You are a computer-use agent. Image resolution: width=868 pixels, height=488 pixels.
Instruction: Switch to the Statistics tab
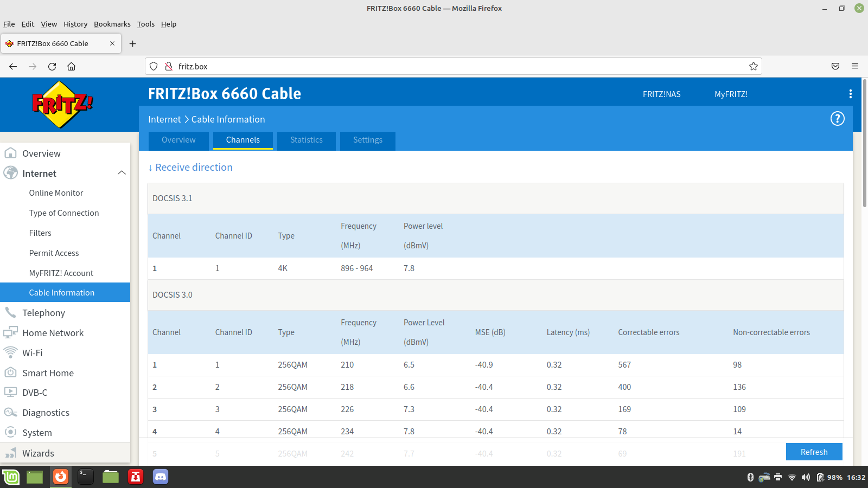306,140
